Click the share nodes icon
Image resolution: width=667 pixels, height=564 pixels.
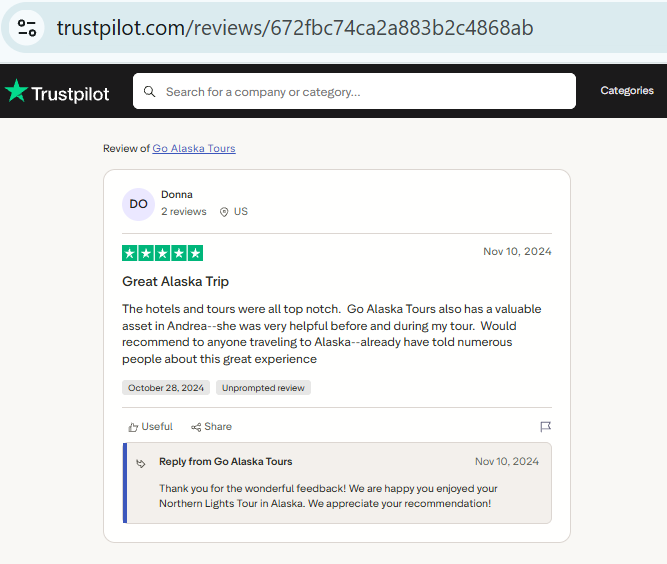[x=196, y=427]
